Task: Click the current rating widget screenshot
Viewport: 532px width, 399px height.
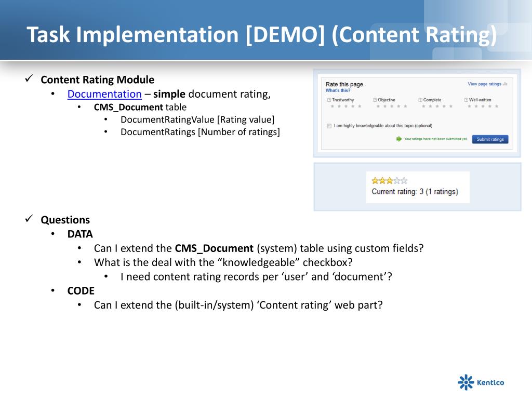Action: coord(417,187)
